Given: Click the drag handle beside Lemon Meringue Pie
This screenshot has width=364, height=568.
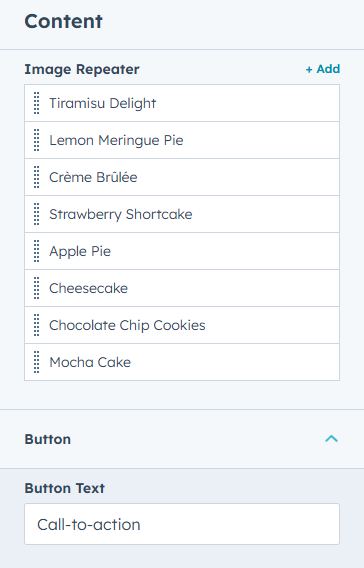Looking at the screenshot, I should tap(37, 140).
